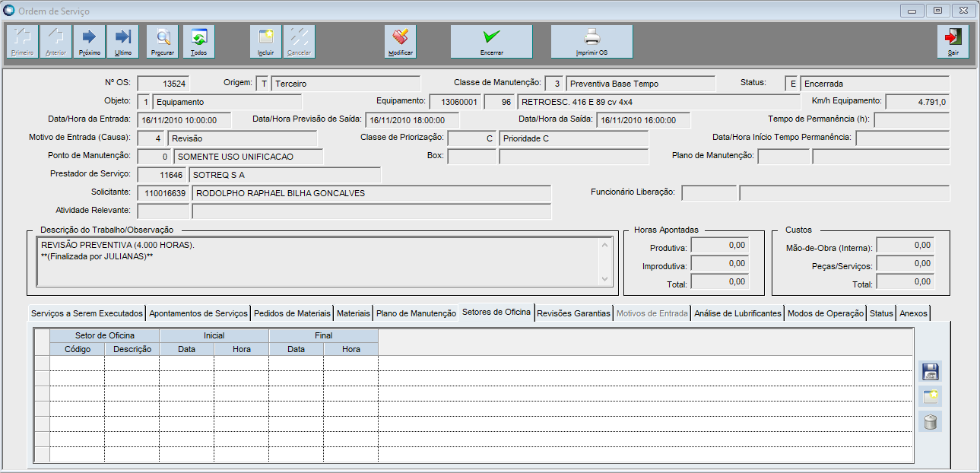980x473 pixels.
Task: Click Classe de Priorização field Prioridade C
Action: coord(574,138)
